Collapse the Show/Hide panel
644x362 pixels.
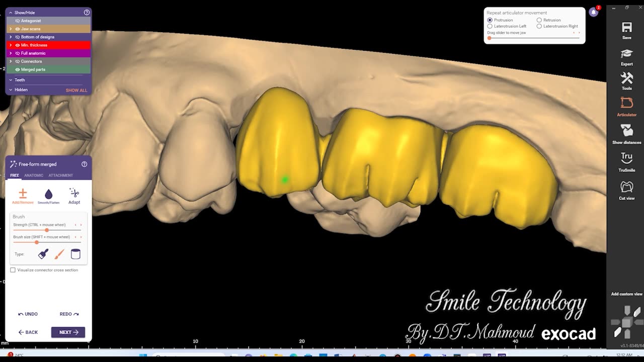[11, 12]
